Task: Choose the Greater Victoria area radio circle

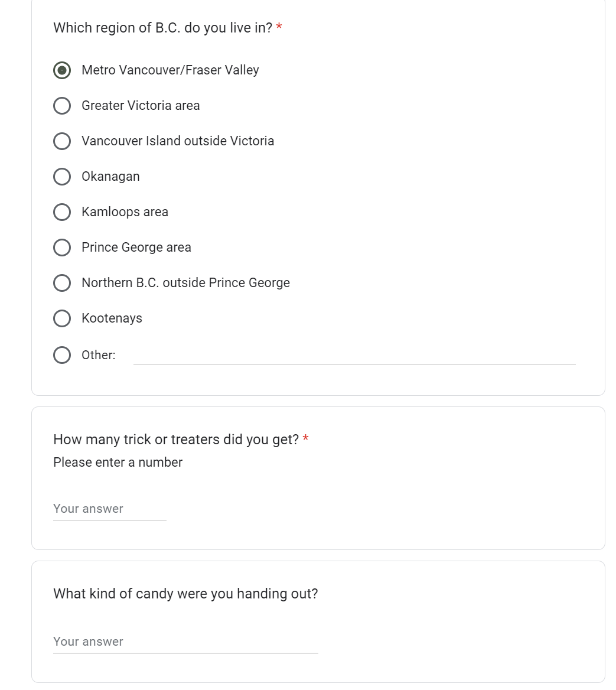Action: coord(62,106)
